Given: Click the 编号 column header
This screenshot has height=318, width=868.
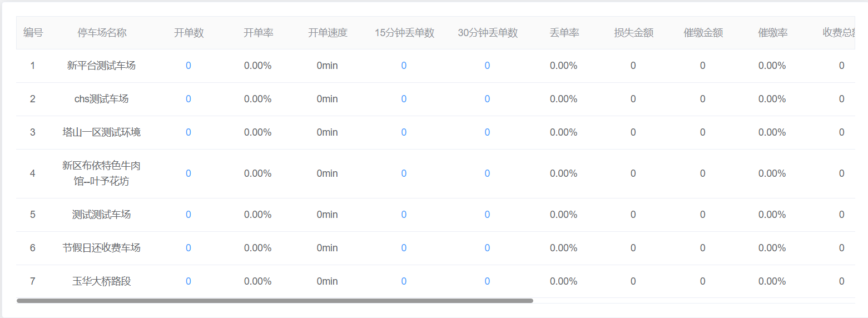Looking at the screenshot, I should coord(33,33).
